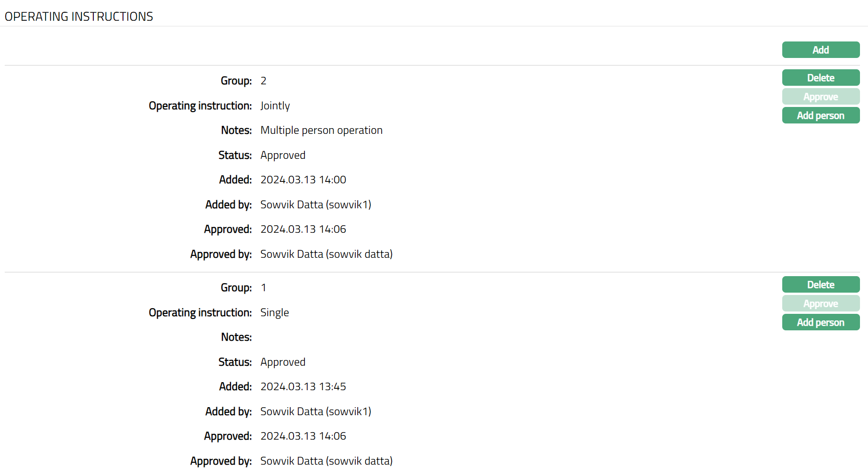
Task: Click the added date 2024.03.13 14:00
Action: (x=303, y=180)
